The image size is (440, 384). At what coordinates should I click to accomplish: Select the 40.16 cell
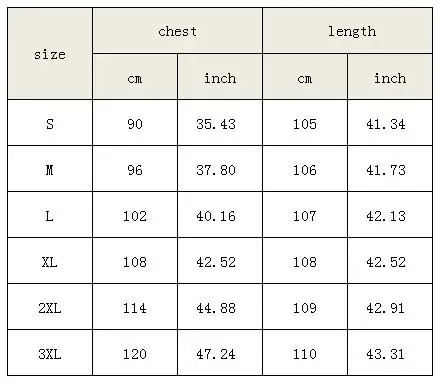click(220, 215)
